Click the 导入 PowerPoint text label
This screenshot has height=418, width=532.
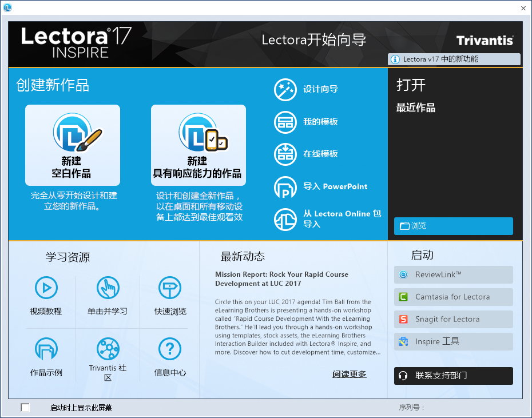click(335, 186)
